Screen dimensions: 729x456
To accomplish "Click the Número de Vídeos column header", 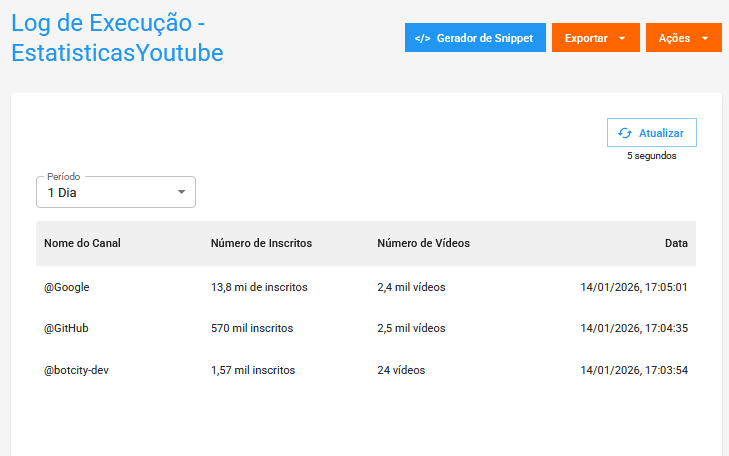I will (423, 243).
